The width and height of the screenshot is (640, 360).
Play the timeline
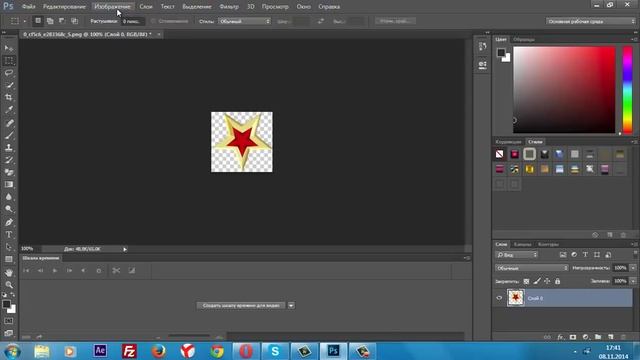[55, 270]
